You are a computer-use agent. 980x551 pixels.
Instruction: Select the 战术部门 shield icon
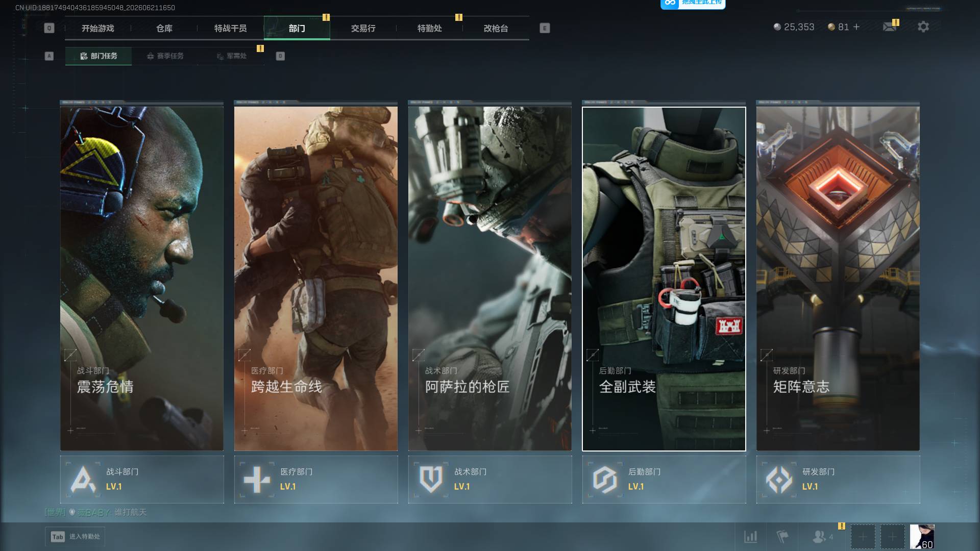[431, 479]
